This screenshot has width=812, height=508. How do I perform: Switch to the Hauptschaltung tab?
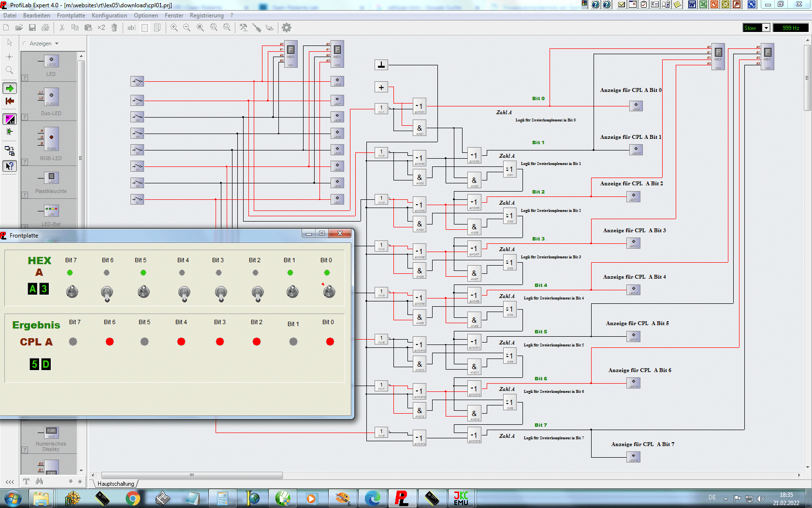pyautogui.click(x=116, y=483)
